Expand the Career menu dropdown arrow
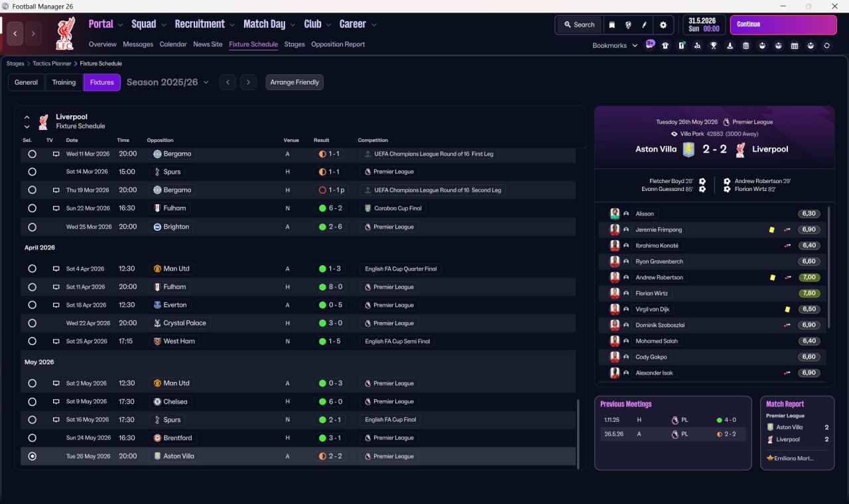849x504 pixels. [374, 25]
